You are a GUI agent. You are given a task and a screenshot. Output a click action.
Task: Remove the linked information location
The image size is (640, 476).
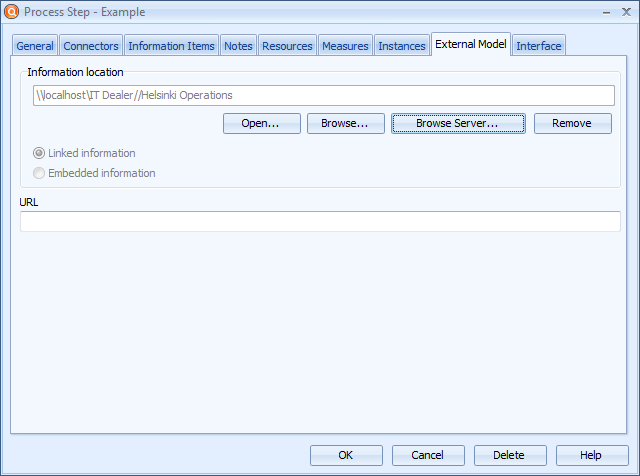[572, 123]
